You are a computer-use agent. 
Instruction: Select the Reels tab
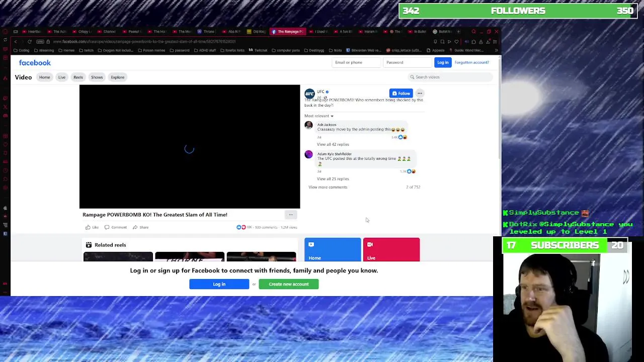[78, 77]
